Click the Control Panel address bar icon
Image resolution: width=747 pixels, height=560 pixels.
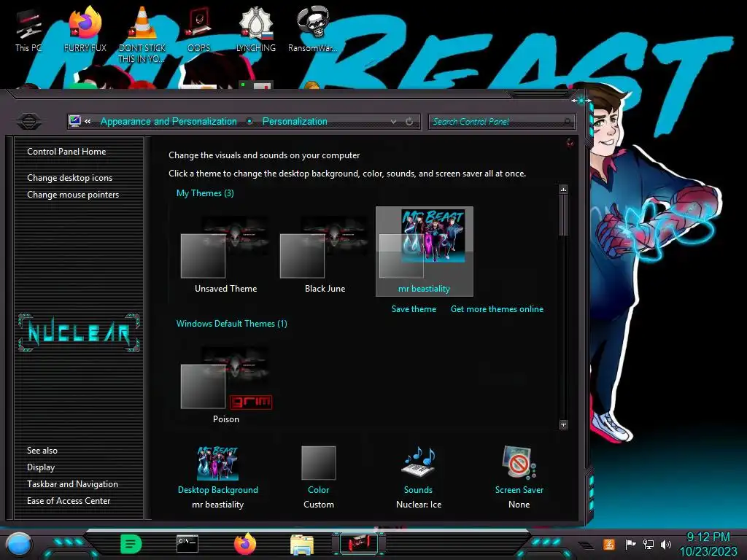[x=75, y=121]
